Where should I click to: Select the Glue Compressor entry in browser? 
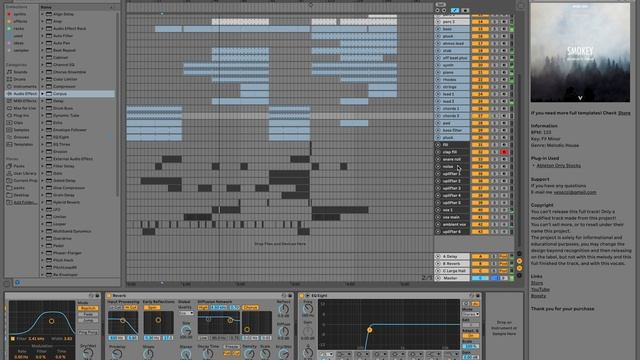tap(69, 188)
